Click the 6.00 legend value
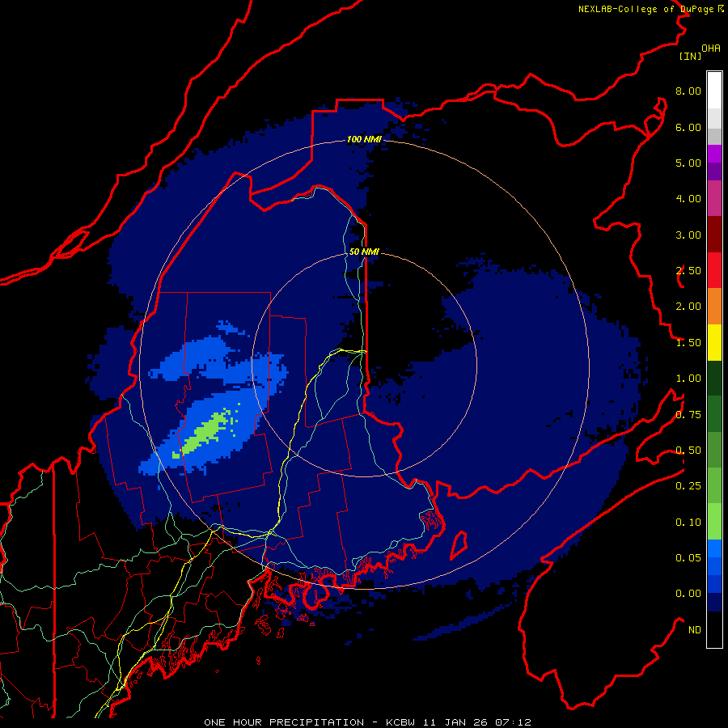Screen dimensions: 728x728 688,127
